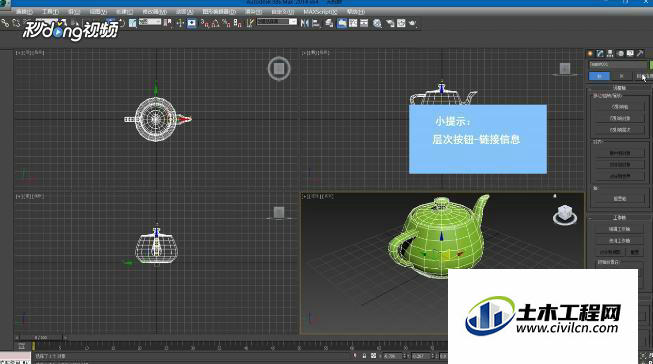
Task: Open the Utilities command panel tab
Action: point(640,53)
